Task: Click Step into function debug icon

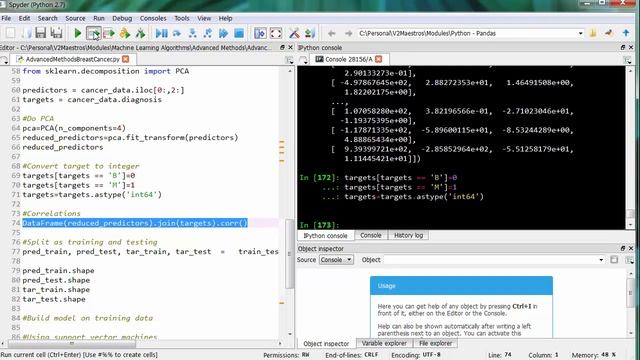Action: click(x=192, y=33)
